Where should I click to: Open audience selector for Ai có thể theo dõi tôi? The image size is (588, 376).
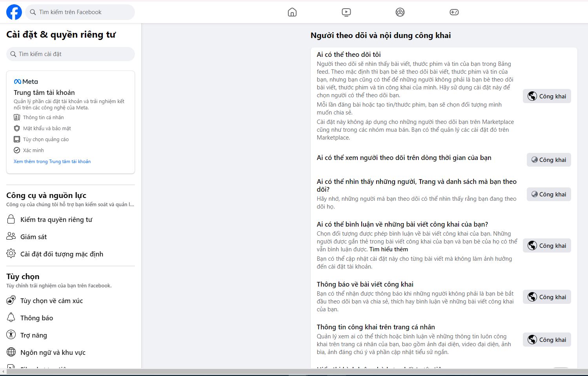coord(547,96)
